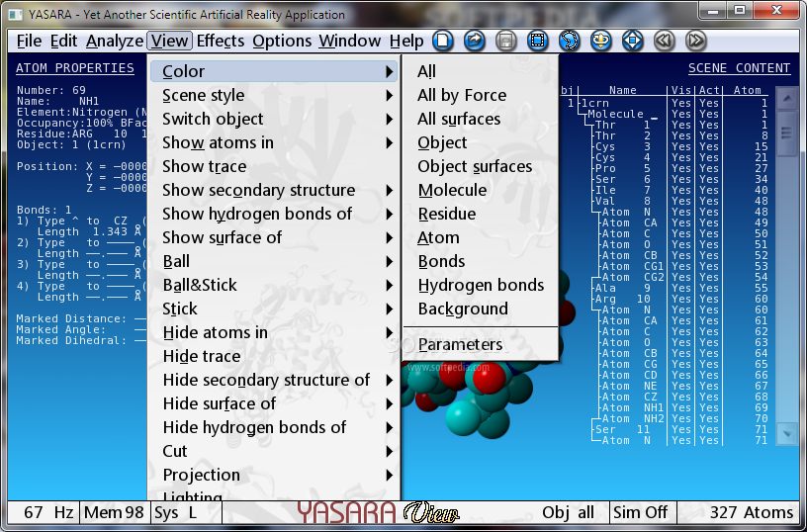Expand the Ball&Stick submenu
807x532 pixels.
tap(274, 285)
